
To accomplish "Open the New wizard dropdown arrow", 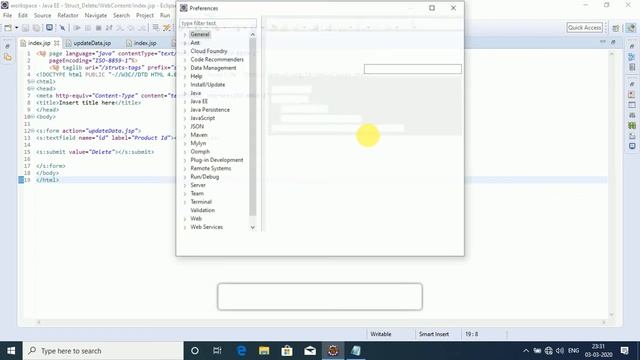I will [16, 28].
